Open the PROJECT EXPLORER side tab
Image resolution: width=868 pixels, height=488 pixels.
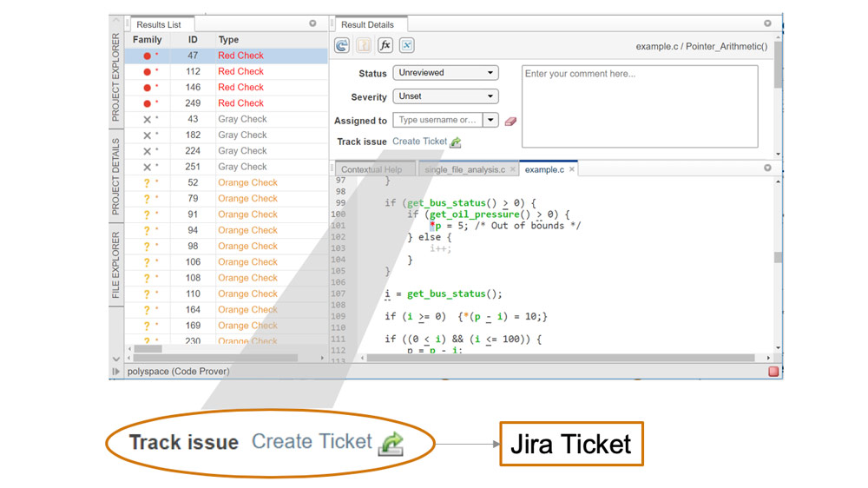[116, 76]
